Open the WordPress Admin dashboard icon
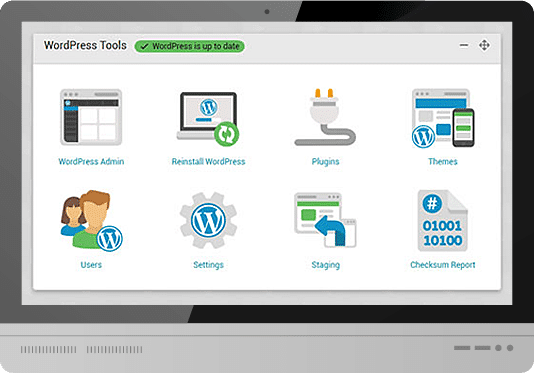The width and height of the screenshot is (534, 373). click(x=91, y=117)
